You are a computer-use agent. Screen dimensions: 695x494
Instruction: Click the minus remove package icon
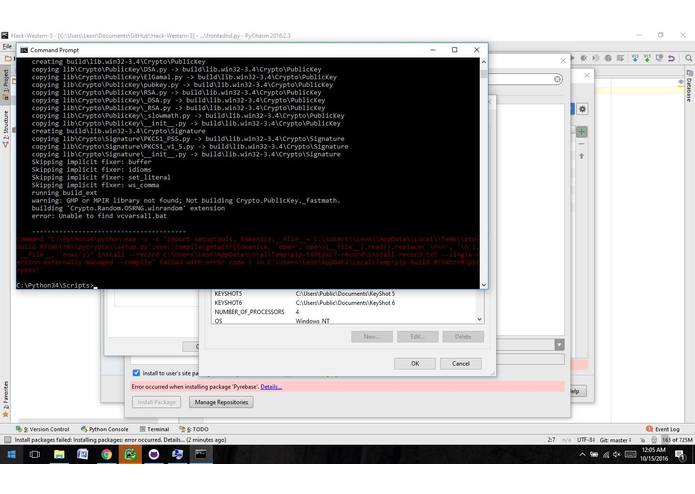[582, 144]
